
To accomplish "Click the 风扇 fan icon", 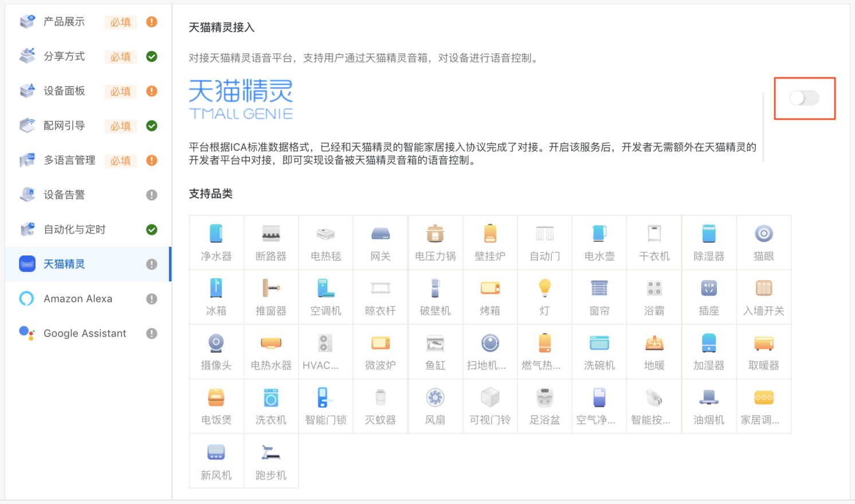I will 436,397.
